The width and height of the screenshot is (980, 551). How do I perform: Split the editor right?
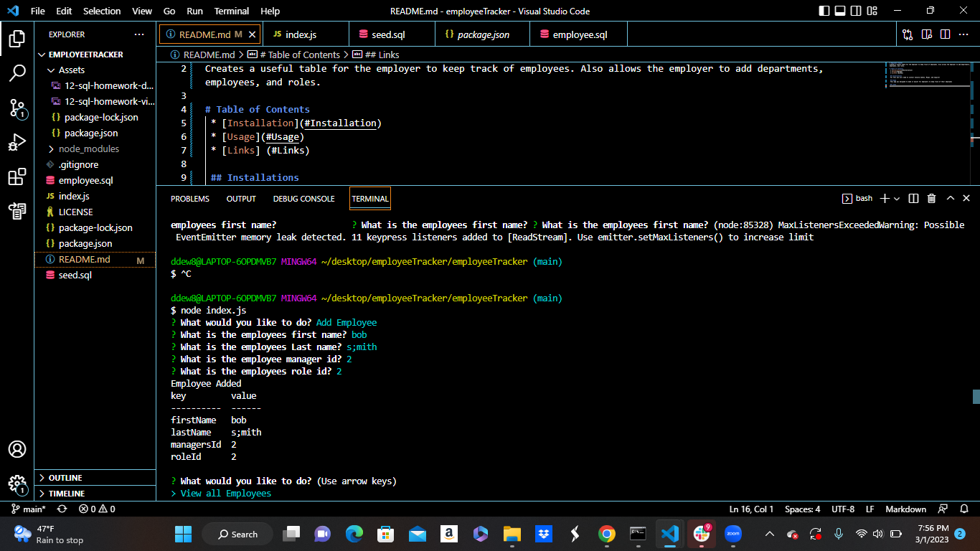(945, 34)
